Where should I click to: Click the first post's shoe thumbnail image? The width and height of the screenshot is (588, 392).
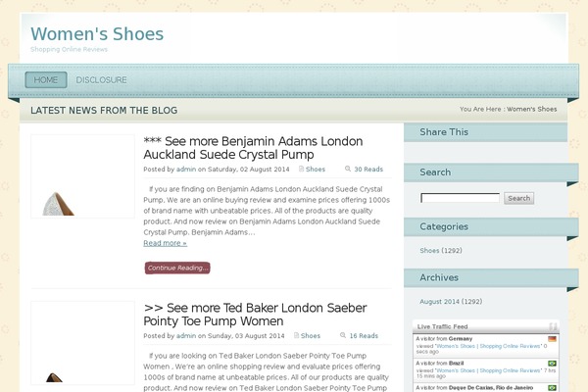[82, 176]
